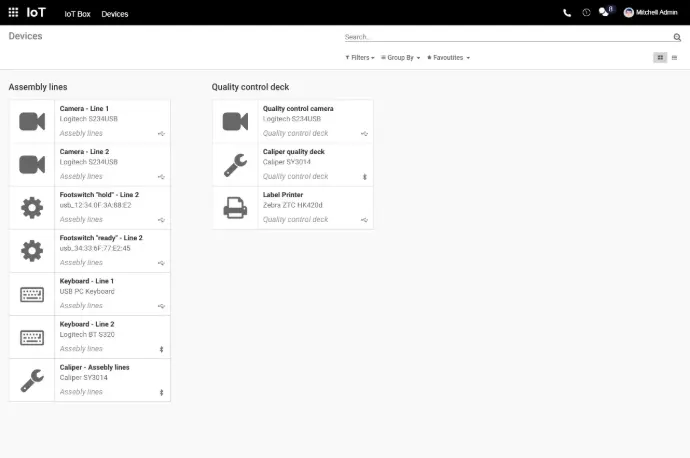The image size is (690, 458).
Task: Open Caliper - Assebly lines device title
Action: (x=95, y=367)
